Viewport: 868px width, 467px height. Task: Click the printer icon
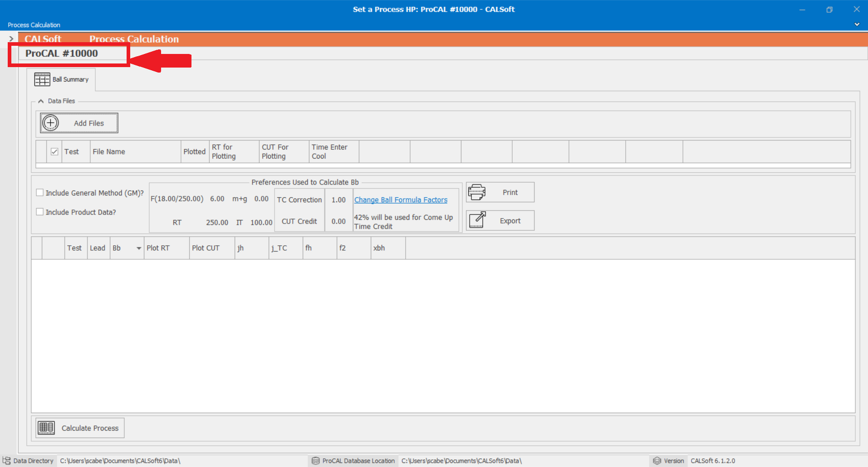(x=476, y=192)
